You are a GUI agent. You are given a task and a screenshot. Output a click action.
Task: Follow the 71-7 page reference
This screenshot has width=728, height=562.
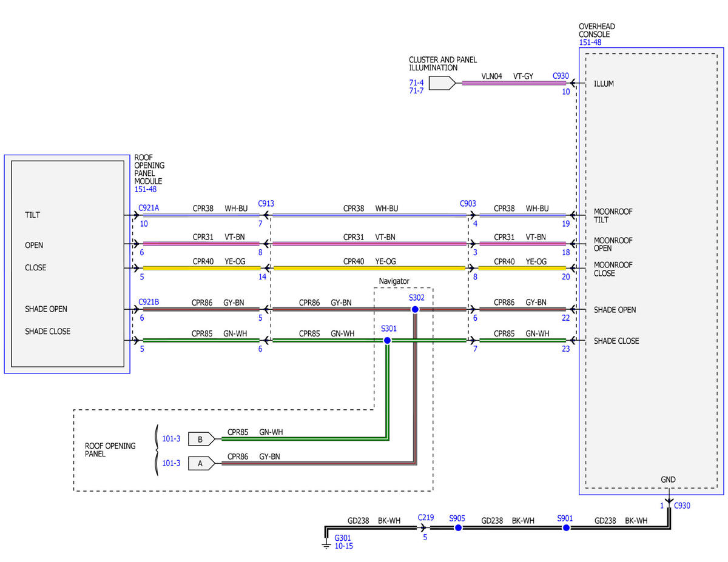(x=416, y=91)
